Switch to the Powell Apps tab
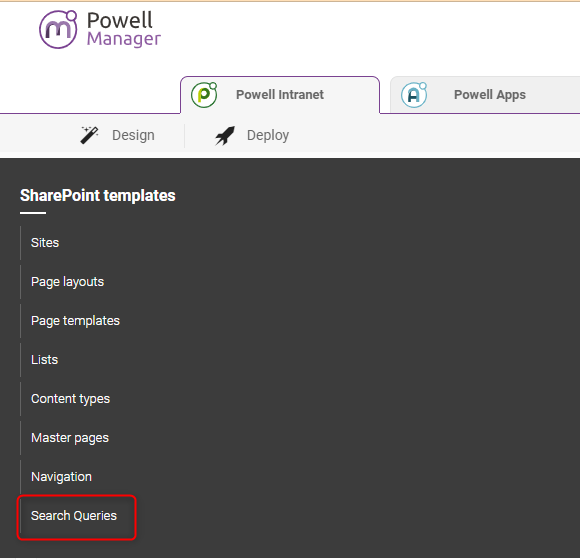This screenshot has height=560, width=580. (485, 95)
